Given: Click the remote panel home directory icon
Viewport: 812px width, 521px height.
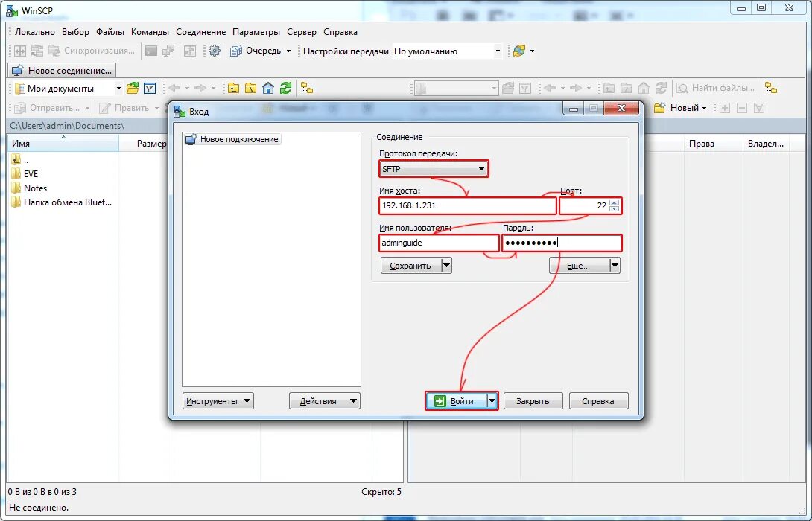Looking at the screenshot, I should (x=643, y=88).
